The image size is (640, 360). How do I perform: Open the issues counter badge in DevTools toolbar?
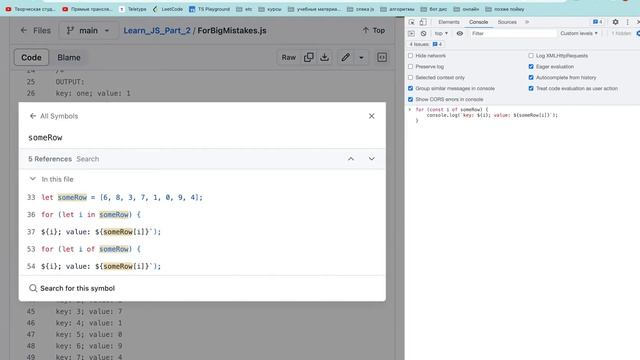click(598, 22)
